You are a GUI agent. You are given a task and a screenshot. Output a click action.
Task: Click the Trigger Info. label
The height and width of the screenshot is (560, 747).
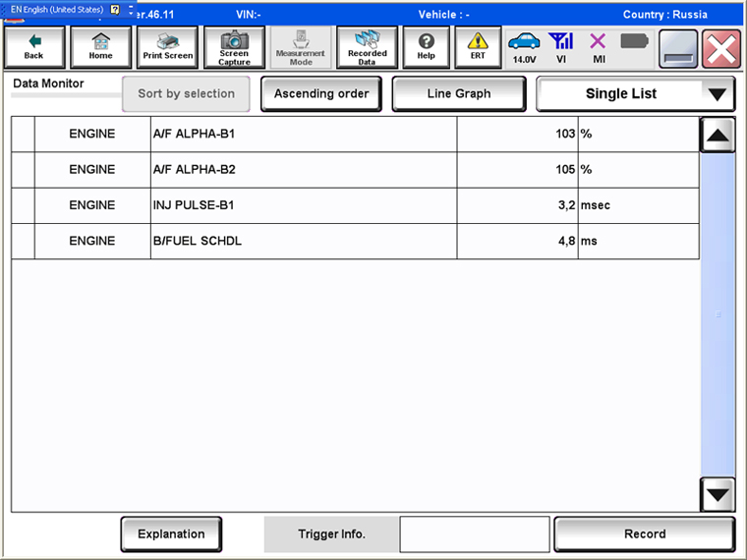click(331, 534)
